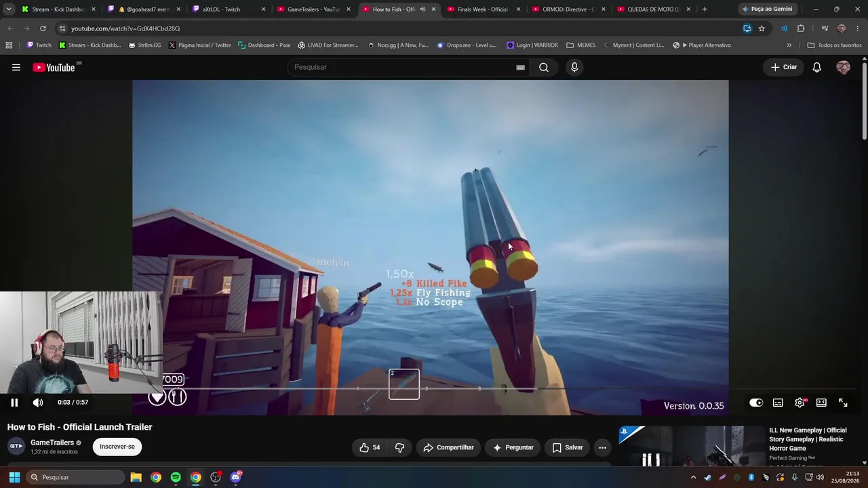Click the Perguntar button

(x=513, y=447)
